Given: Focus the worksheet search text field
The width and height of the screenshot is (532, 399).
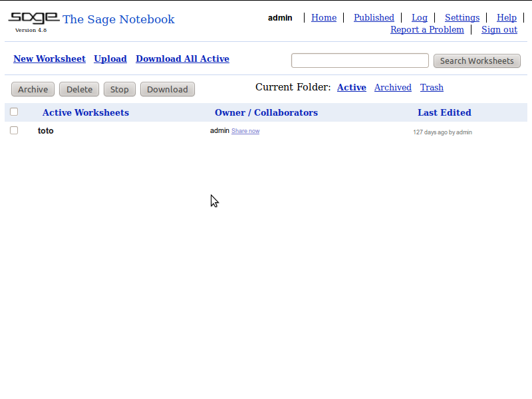Looking at the screenshot, I should coord(360,61).
